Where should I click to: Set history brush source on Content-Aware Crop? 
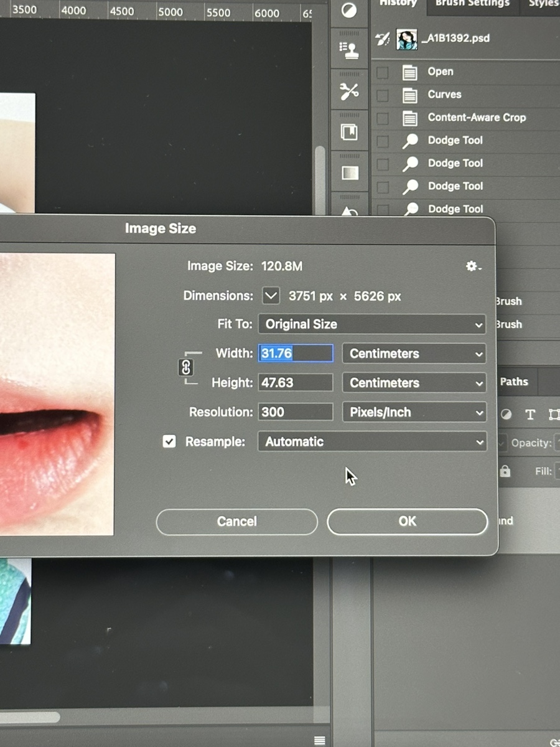(383, 118)
